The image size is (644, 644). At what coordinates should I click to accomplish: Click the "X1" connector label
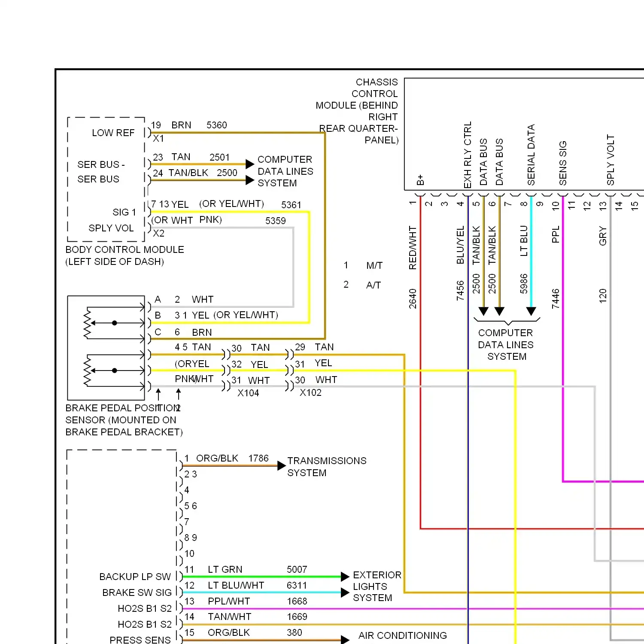click(158, 139)
